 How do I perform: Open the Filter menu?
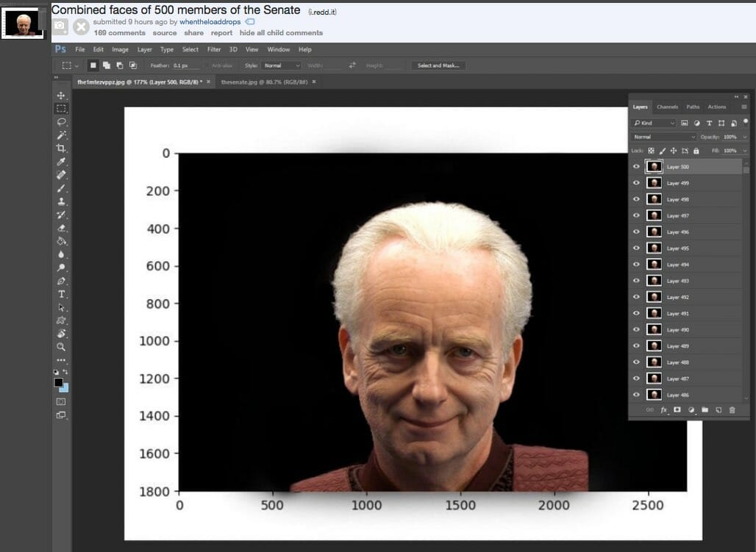point(213,49)
